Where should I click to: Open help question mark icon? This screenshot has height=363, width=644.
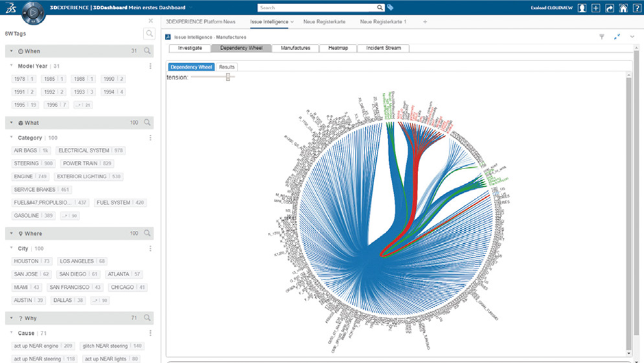coord(636,8)
